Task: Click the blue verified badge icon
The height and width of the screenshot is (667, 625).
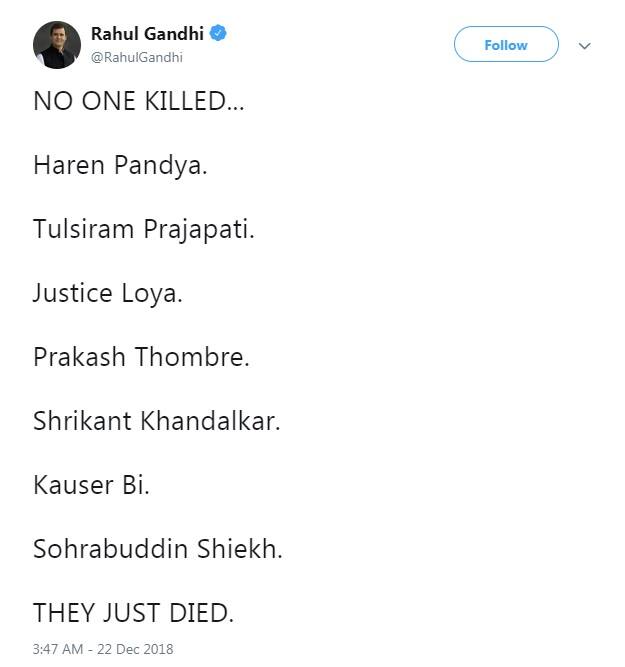Action: click(x=218, y=34)
